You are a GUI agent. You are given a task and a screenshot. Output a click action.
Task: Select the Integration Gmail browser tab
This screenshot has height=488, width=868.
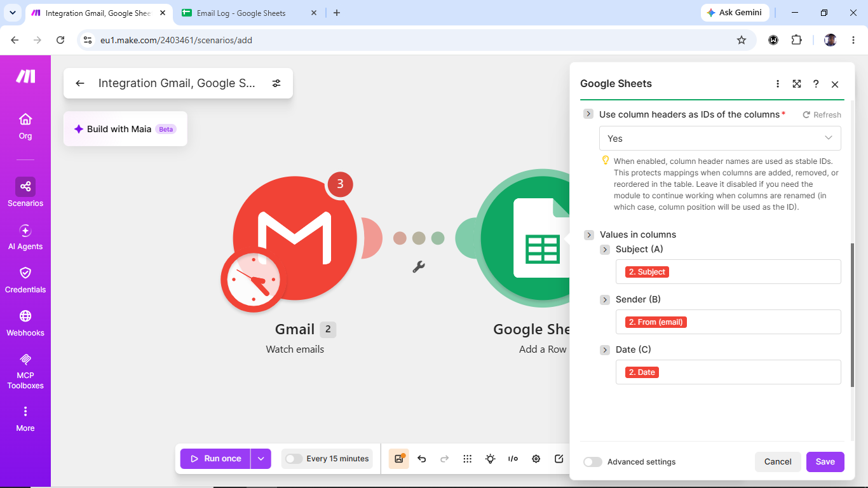[x=98, y=13]
